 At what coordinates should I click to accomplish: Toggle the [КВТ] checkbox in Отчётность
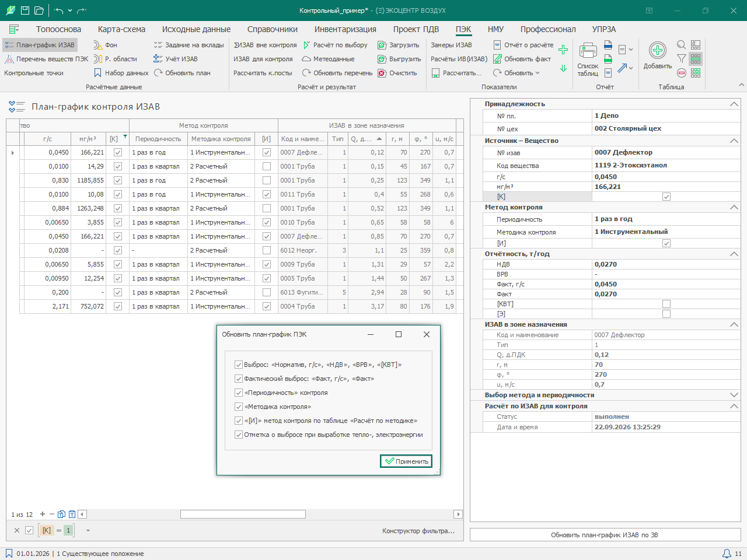click(666, 304)
